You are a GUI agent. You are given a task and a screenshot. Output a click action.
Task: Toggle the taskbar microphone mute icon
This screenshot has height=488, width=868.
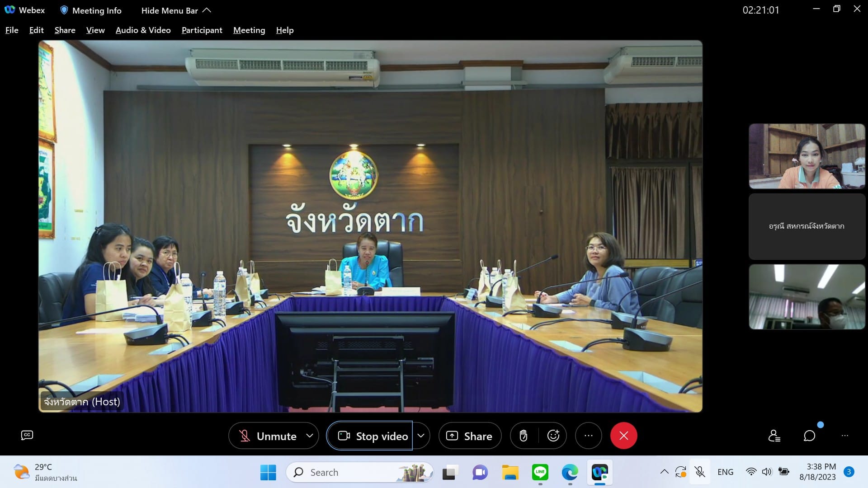(x=700, y=472)
